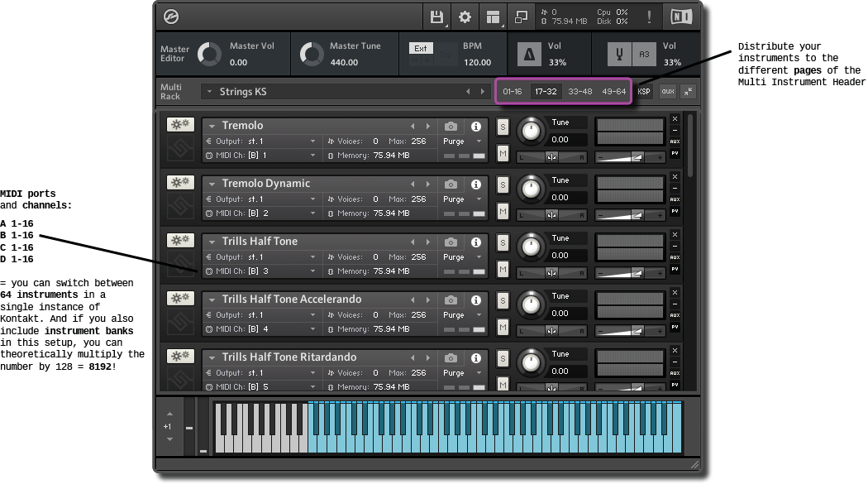
Task: Switch to rack page 33-48
Action: click(580, 91)
